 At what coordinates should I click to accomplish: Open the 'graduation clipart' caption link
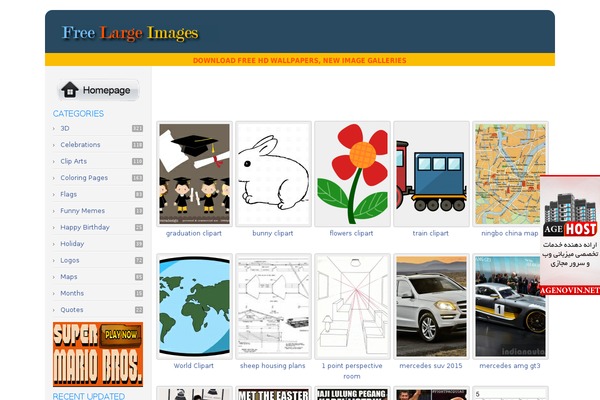[x=194, y=233]
